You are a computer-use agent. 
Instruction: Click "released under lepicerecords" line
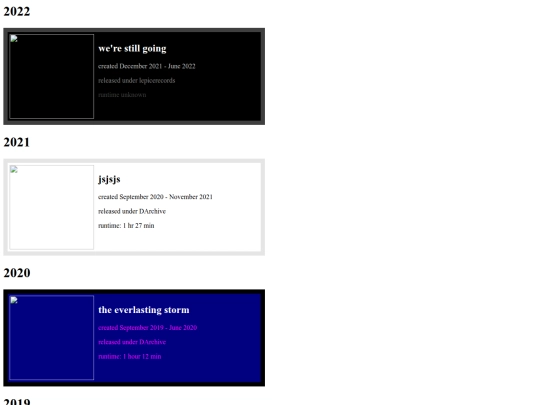(x=137, y=81)
